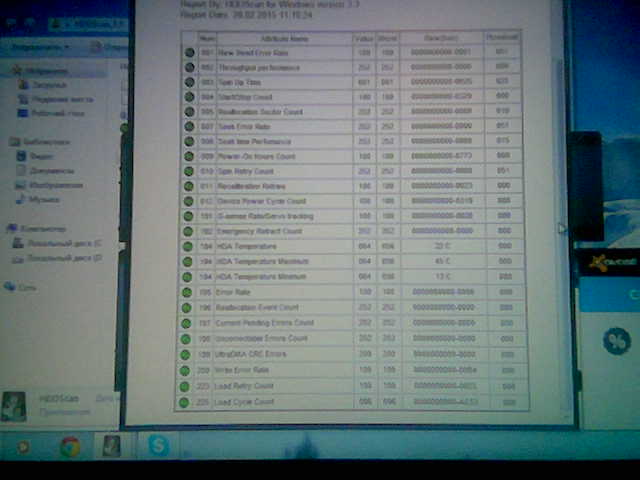Screen dimensions: 640x480
Task: Open Изображения library in Explorer sidebar
Action: pyautogui.click(x=49, y=185)
